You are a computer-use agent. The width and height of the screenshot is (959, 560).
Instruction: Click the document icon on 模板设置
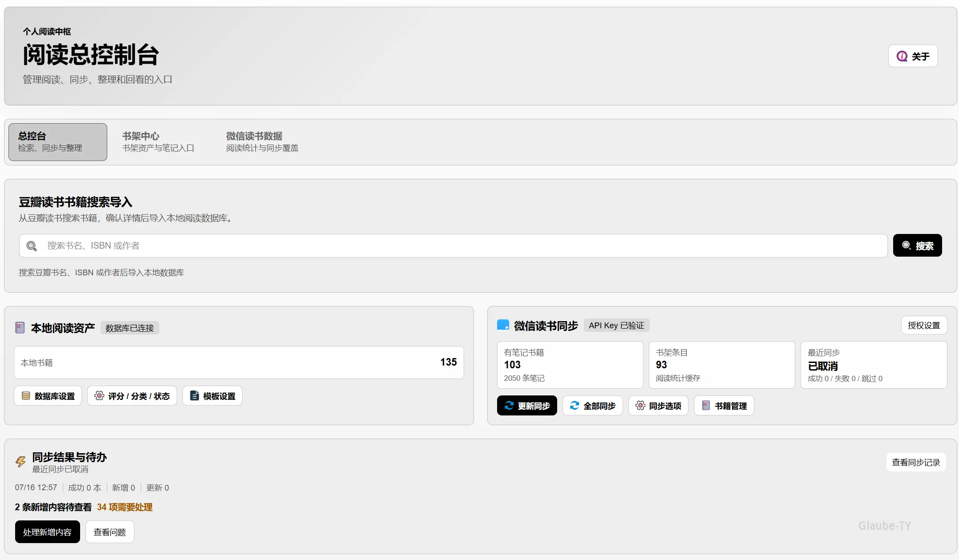click(194, 396)
